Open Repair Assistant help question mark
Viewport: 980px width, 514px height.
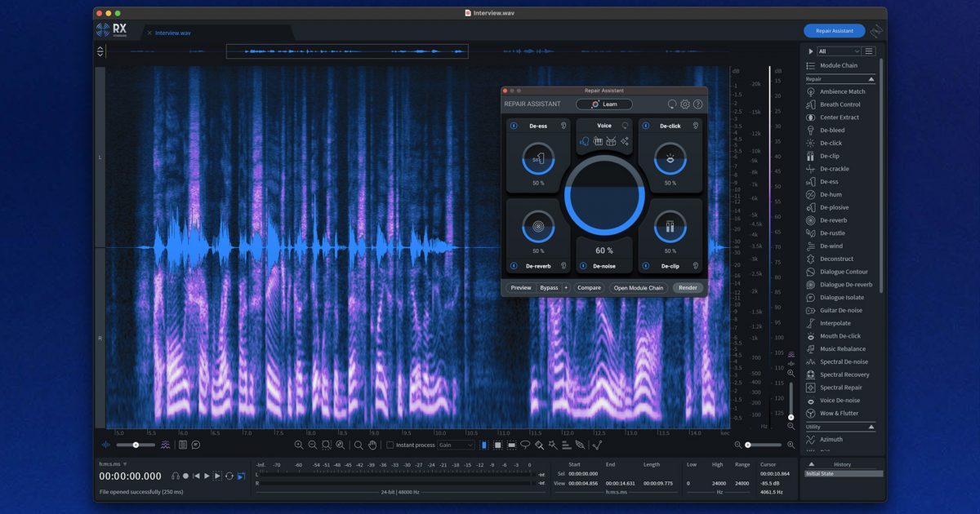(x=697, y=104)
